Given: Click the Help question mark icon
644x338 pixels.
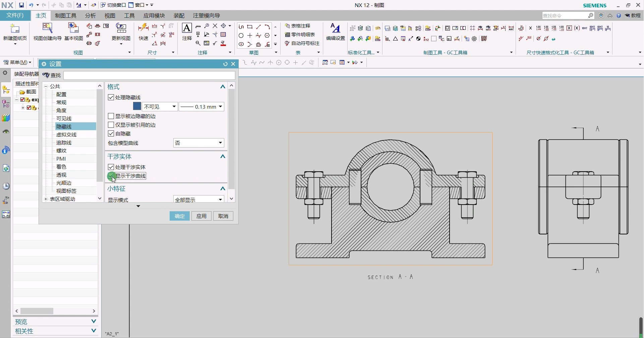Looking at the screenshot, I should point(619,16).
